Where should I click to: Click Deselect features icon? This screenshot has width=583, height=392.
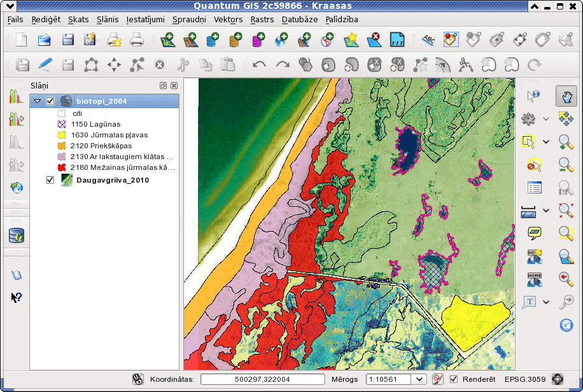(x=534, y=165)
